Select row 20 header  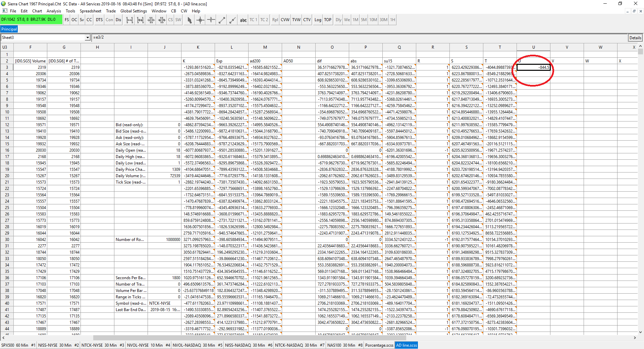(7, 176)
